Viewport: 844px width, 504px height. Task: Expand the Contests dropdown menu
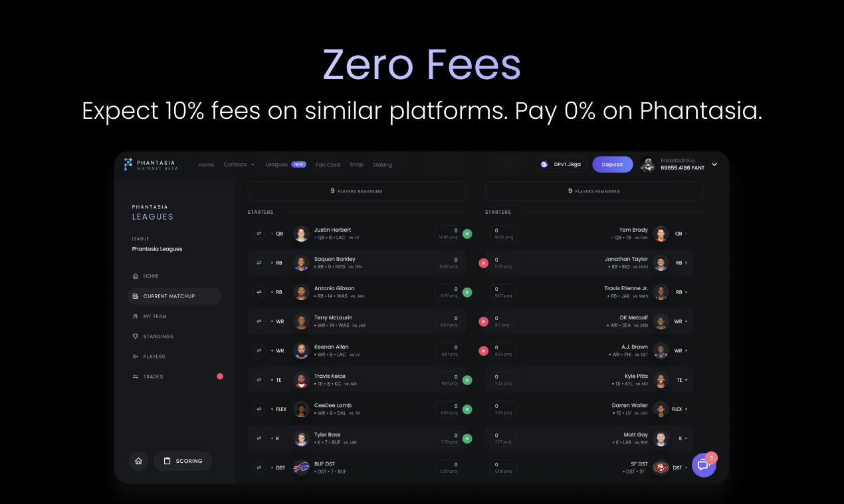tap(239, 165)
